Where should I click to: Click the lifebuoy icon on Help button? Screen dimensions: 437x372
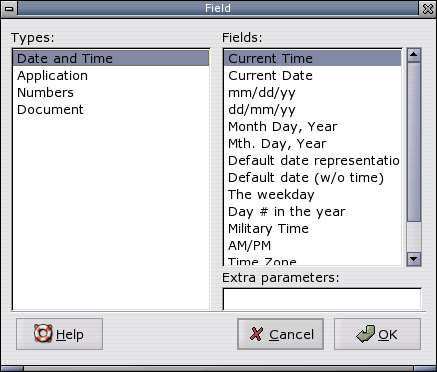(43, 334)
